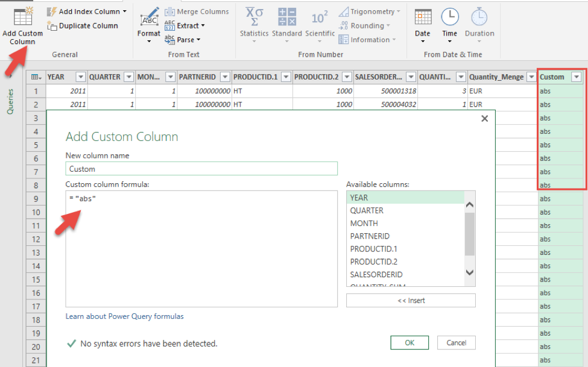Open the SALESORDER column filter dropdown
This screenshot has width=588, height=367.
[411, 77]
